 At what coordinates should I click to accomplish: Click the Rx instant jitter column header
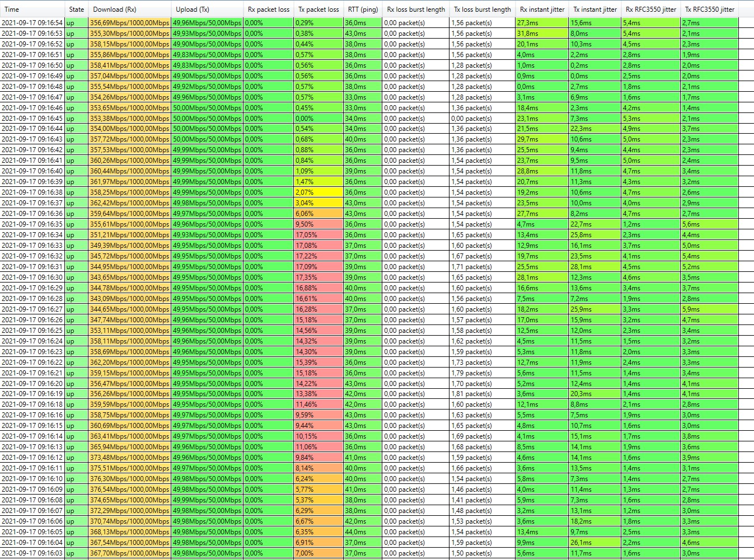pos(542,10)
